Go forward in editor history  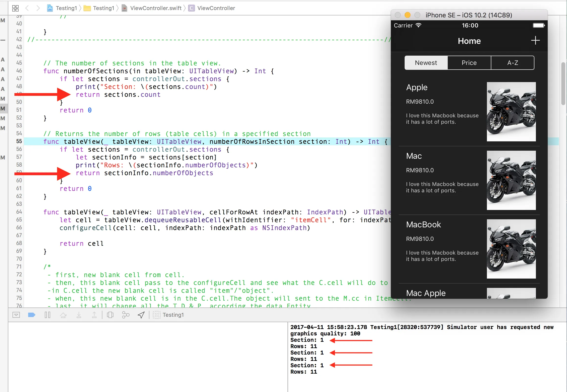point(38,8)
